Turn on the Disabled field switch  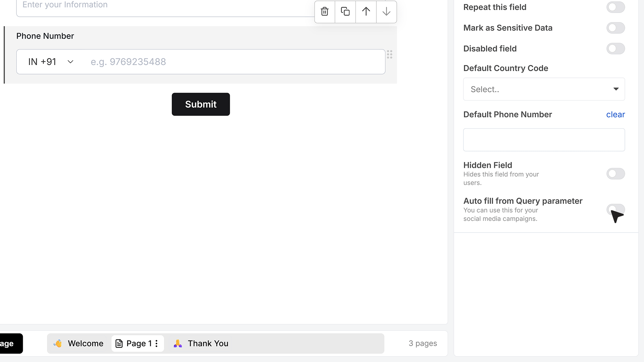[615, 49]
